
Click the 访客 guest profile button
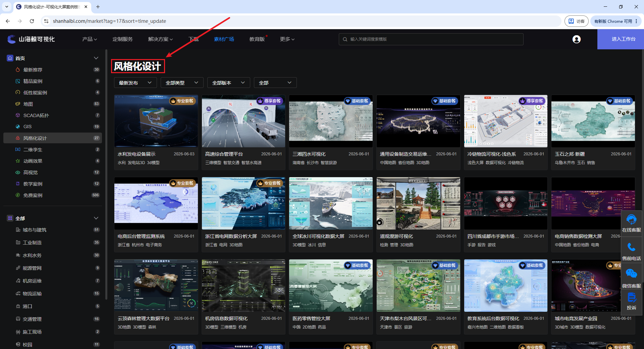tap(577, 21)
